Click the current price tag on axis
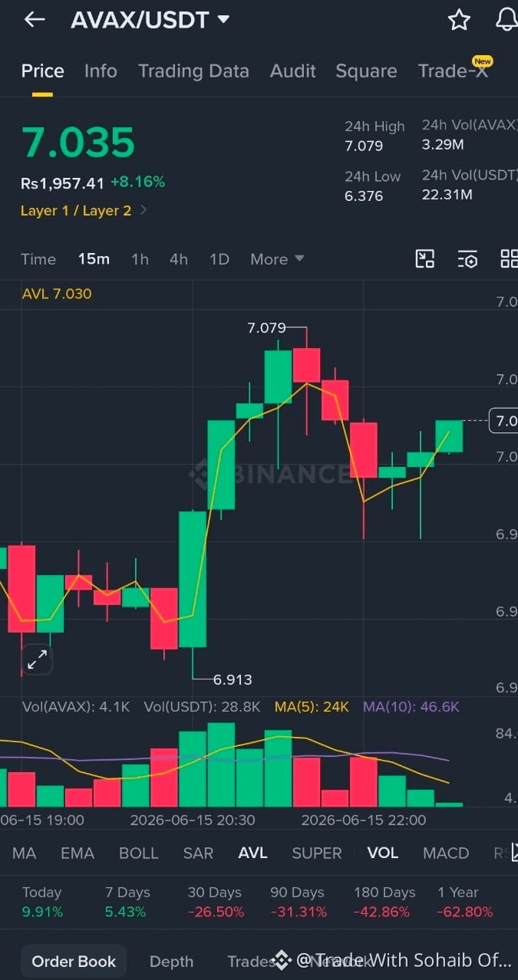518x980 pixels. tap(504, 420)
